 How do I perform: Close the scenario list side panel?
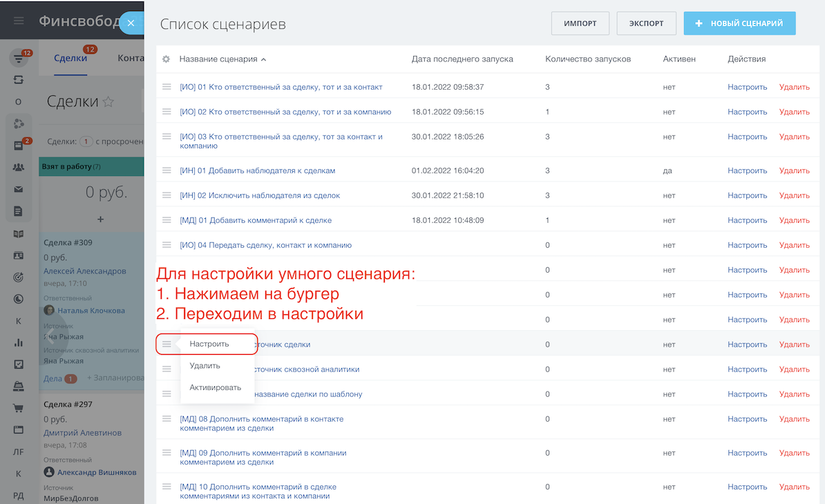(x=131, y=23)
